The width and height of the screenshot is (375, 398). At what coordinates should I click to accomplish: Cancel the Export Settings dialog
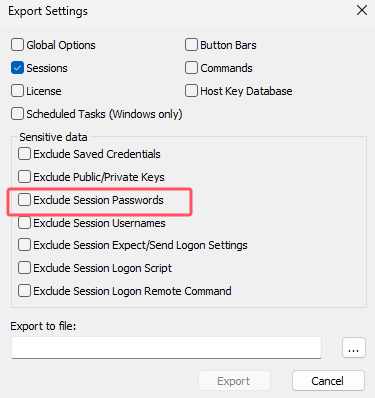[x=328, y=381]
